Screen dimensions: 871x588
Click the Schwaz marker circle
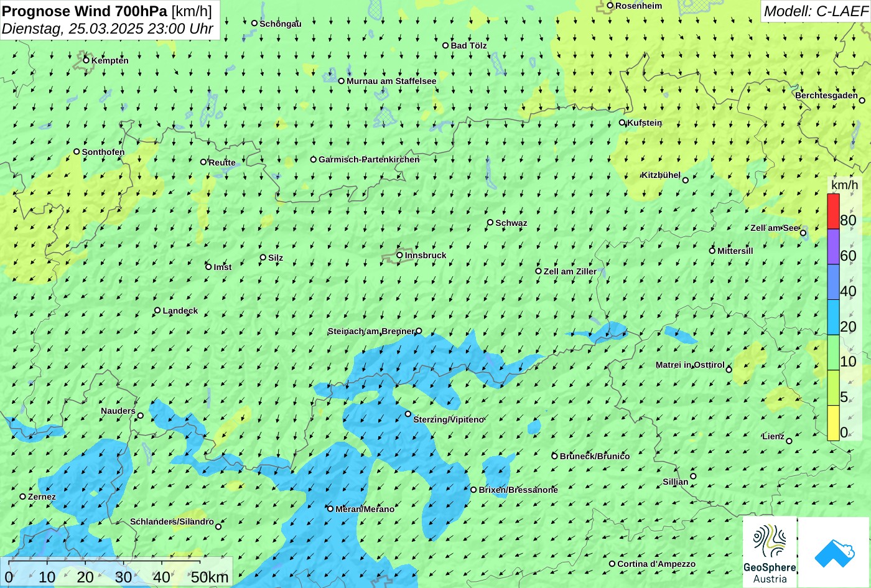click(x=490, y=222)
